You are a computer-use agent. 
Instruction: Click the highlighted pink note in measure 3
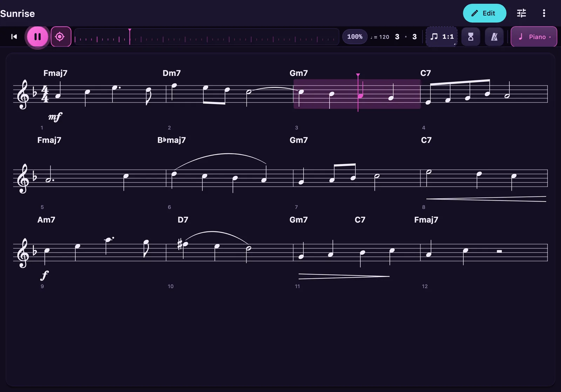(360, 95)
